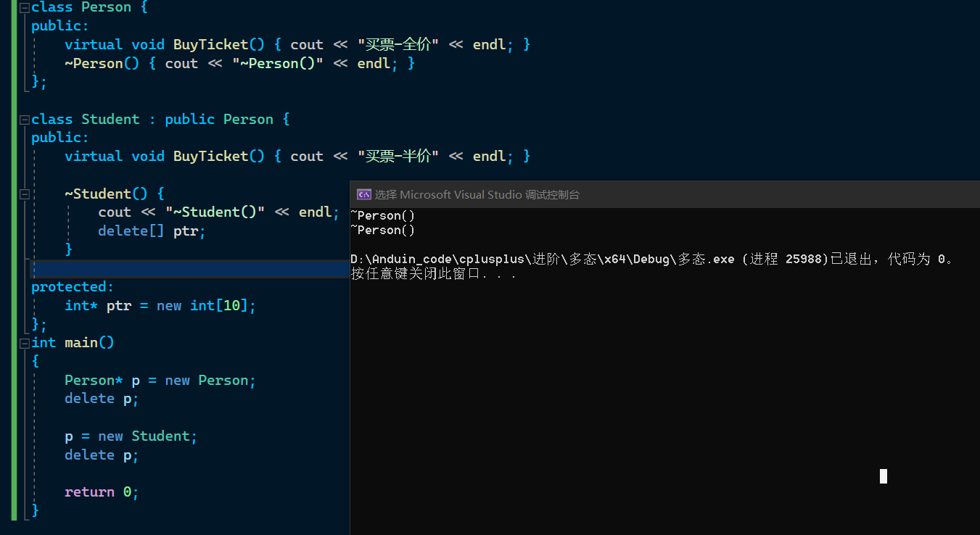This screenshot has height=535, width=980.
Task: Click the "~Student()" string literal after cout
Action: pyautogui.click(x=216, y=212)
